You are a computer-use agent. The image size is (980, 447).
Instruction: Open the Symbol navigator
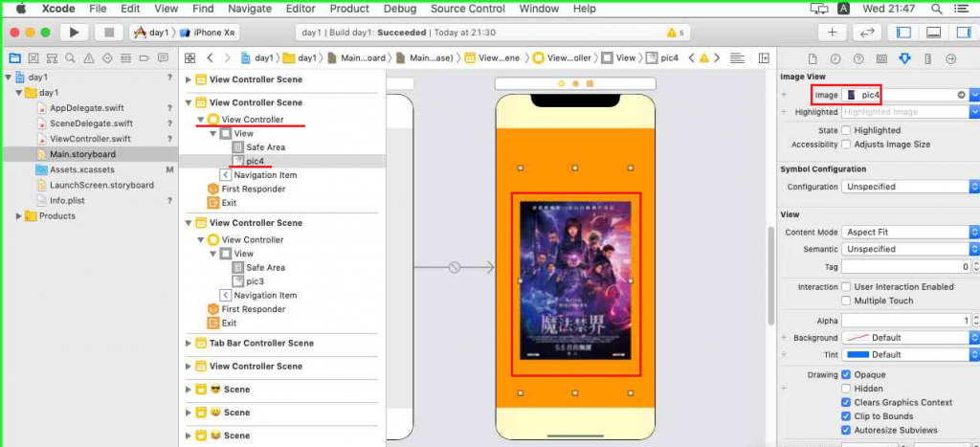click(52, 58)
